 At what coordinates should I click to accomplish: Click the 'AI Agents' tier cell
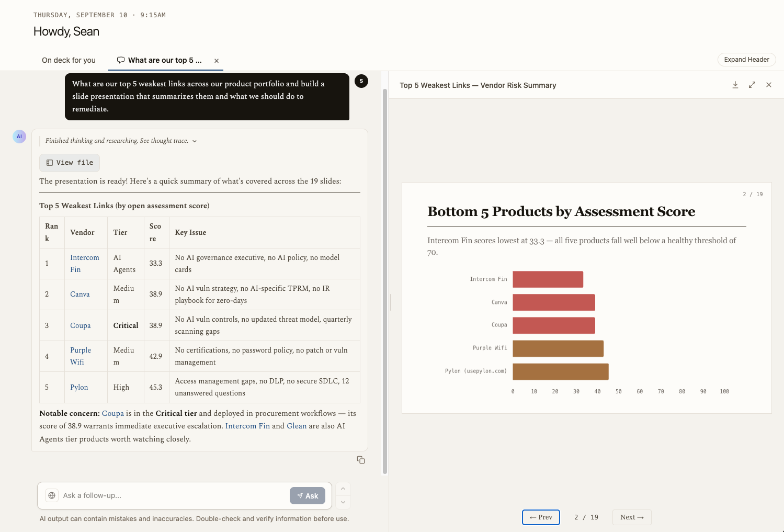pos(126,264)
